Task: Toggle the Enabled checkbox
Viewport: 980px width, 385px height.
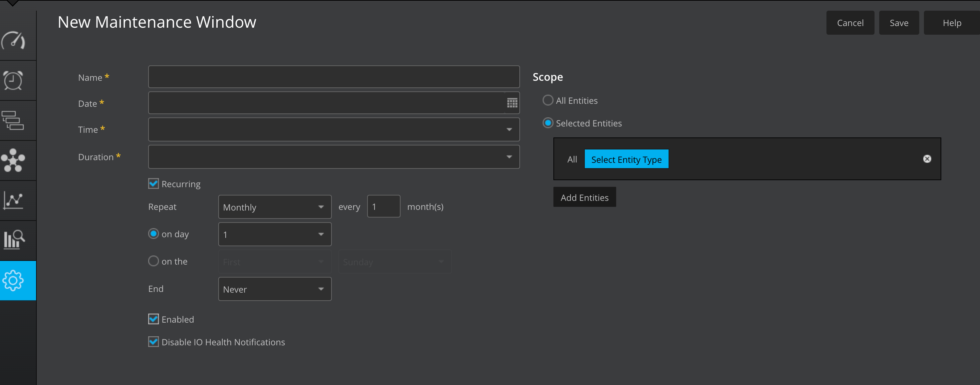Action: point(153,319)
